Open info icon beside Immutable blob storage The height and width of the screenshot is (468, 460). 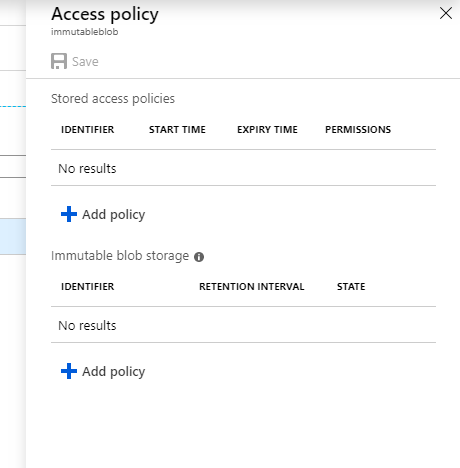(199, 257)
